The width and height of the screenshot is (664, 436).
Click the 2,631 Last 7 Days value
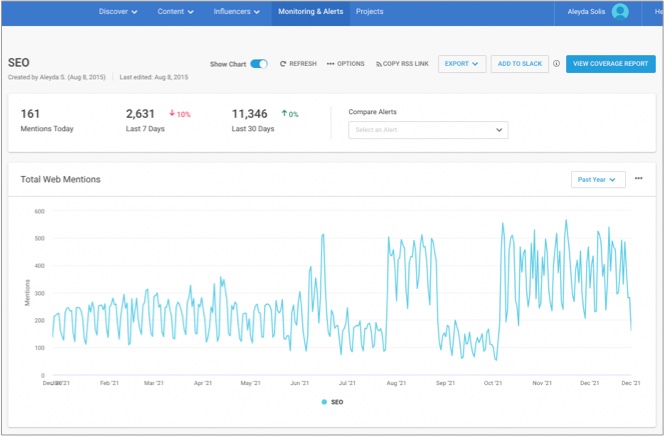point(140,114)
